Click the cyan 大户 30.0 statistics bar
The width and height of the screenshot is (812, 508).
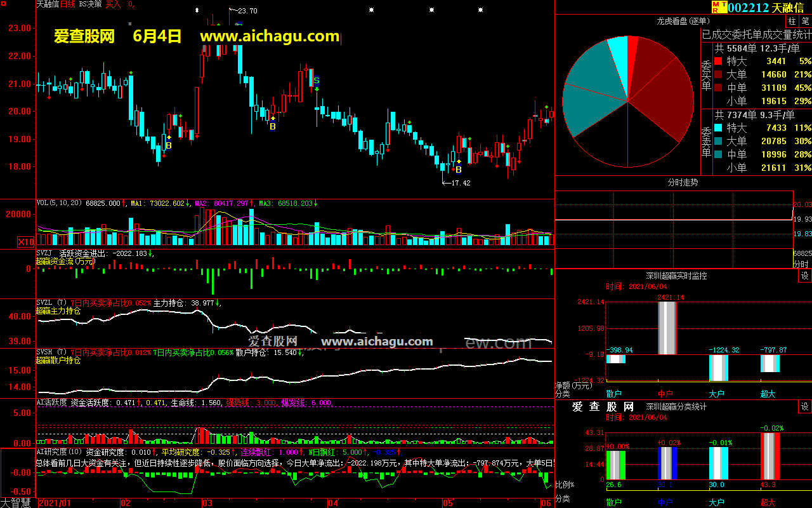pyautogui.click(x=718, y=463)
